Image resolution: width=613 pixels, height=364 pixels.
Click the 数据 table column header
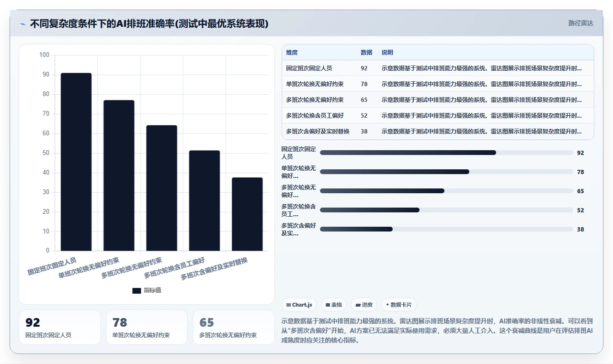366,53
